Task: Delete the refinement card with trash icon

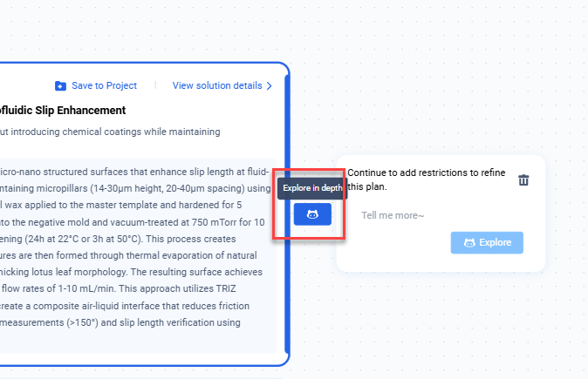Action: (x=523, y=180)
